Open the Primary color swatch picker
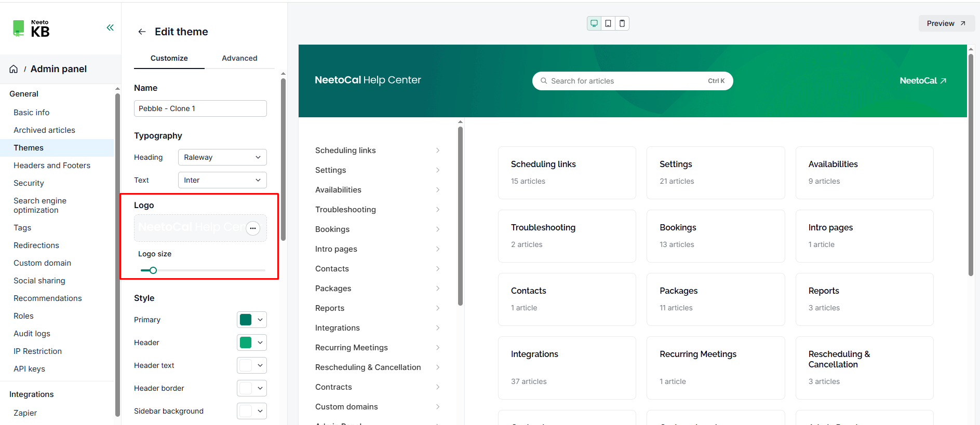The height and width of the screenshot is (425, 980). 251,320
